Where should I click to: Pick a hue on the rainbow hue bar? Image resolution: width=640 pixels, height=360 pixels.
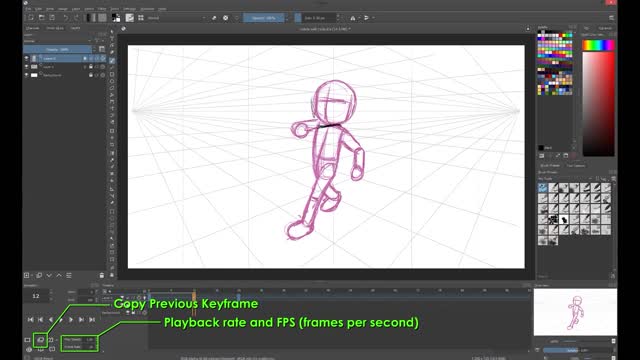pos(598,45)
